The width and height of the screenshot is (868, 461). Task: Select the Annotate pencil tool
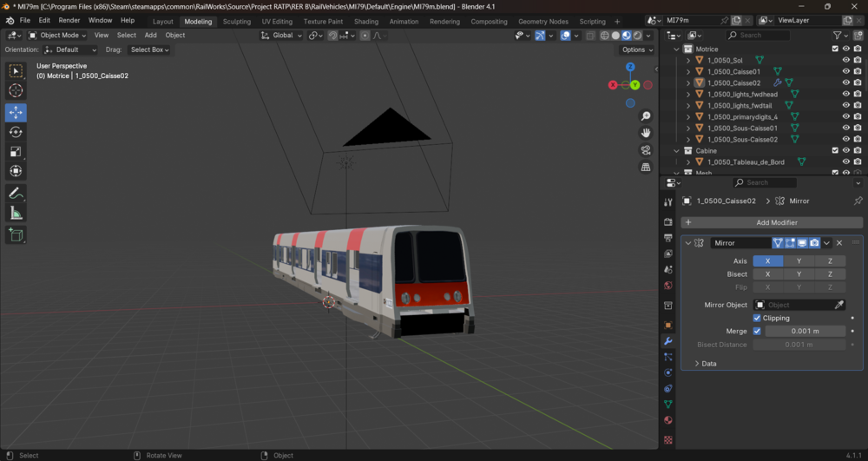point(16,193)
